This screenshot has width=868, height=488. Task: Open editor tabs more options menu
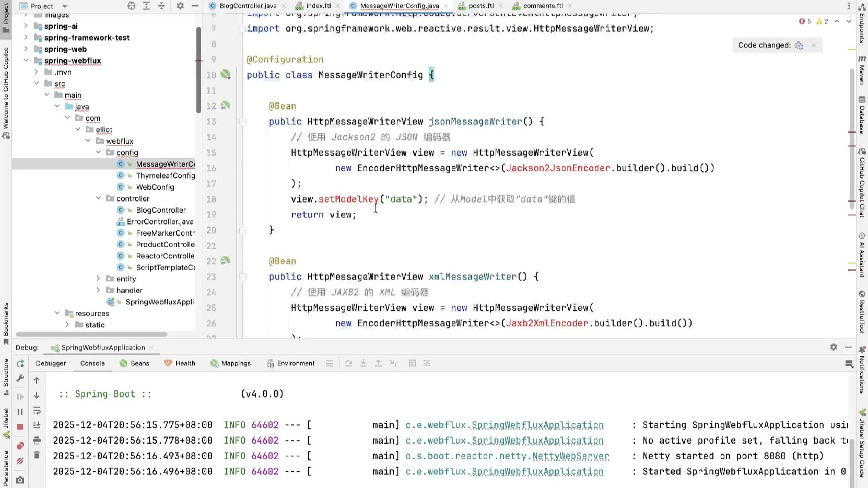click(848, 6)
